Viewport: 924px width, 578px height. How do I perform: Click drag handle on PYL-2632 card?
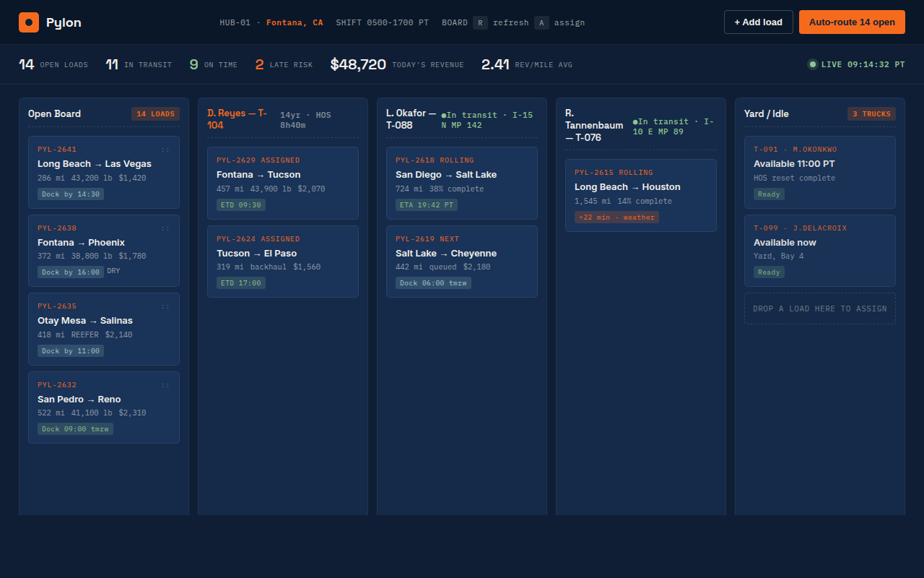(x=165, y=385)
